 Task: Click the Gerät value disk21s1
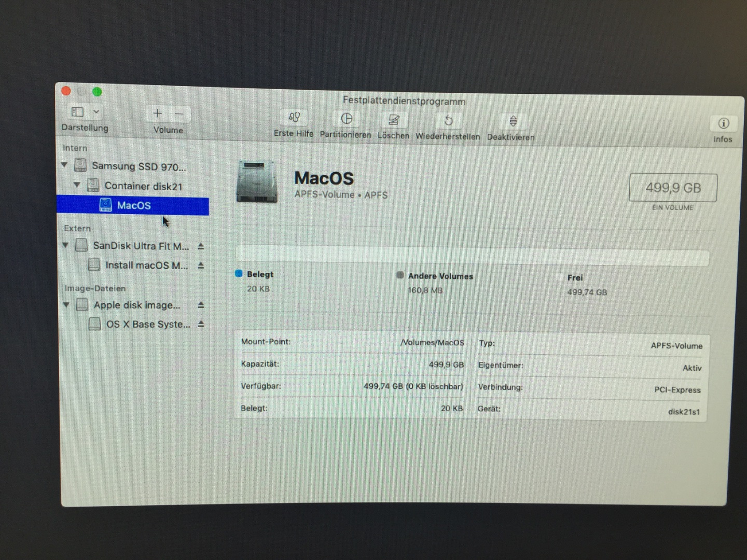point(684,412)
